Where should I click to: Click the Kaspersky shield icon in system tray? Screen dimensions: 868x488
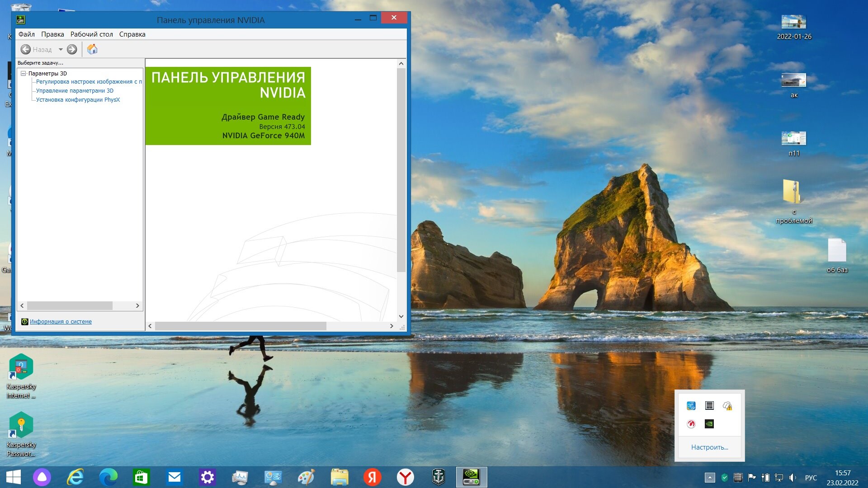click(725, 478)
